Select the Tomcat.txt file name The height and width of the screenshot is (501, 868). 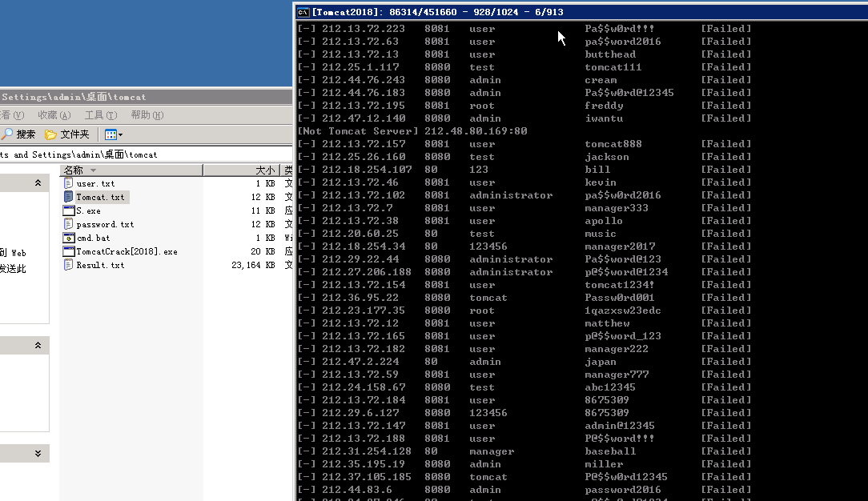pos(100,198)
